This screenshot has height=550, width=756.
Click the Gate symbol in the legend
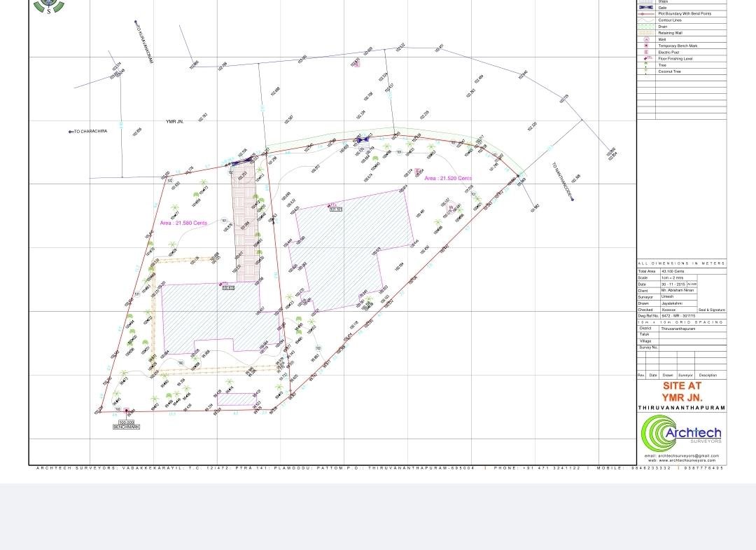645,8
